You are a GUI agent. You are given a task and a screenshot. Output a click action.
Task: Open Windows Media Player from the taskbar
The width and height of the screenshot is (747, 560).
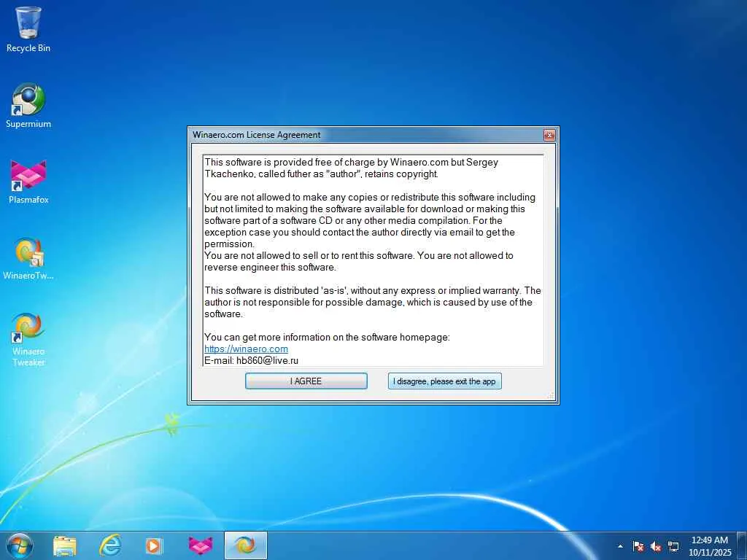154,545
